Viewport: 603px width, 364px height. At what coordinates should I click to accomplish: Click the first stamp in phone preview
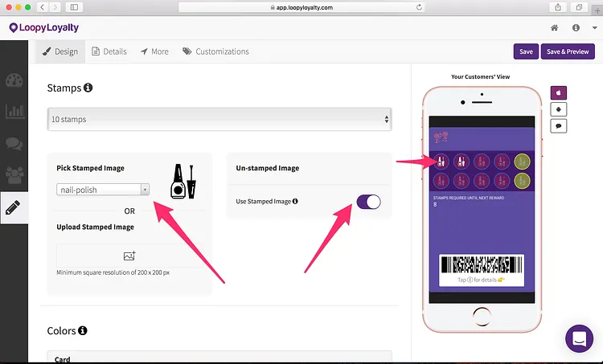[441, 162]
